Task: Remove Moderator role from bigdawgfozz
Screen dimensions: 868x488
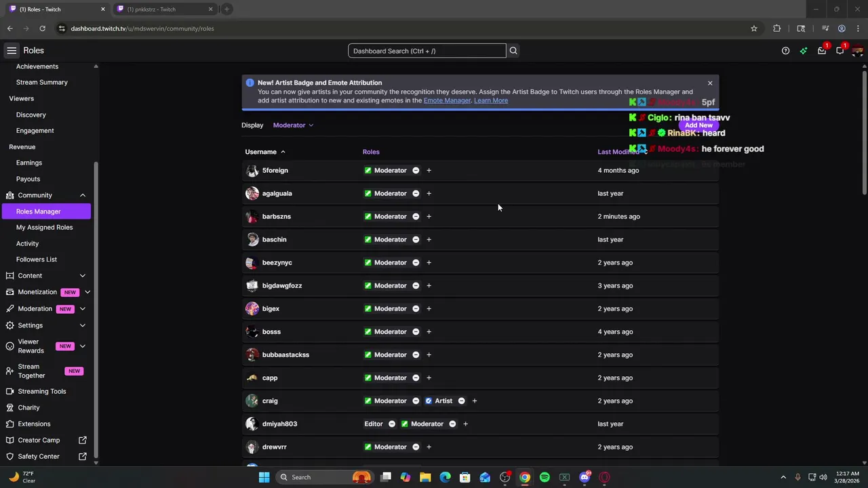Action: pos(416,286)
